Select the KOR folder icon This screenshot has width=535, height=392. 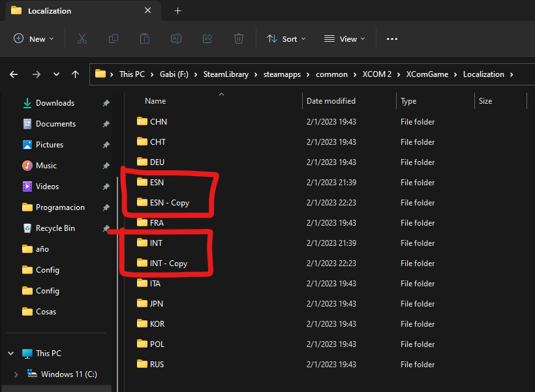pos(142,324)
